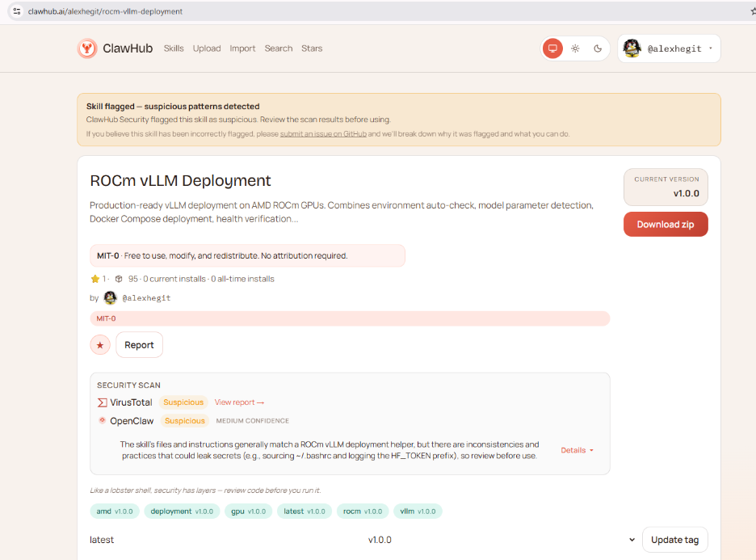The height and width of the screenshot is (560, 756).
Task: Click the penguin avatar in header
Action: coord(632,48)
